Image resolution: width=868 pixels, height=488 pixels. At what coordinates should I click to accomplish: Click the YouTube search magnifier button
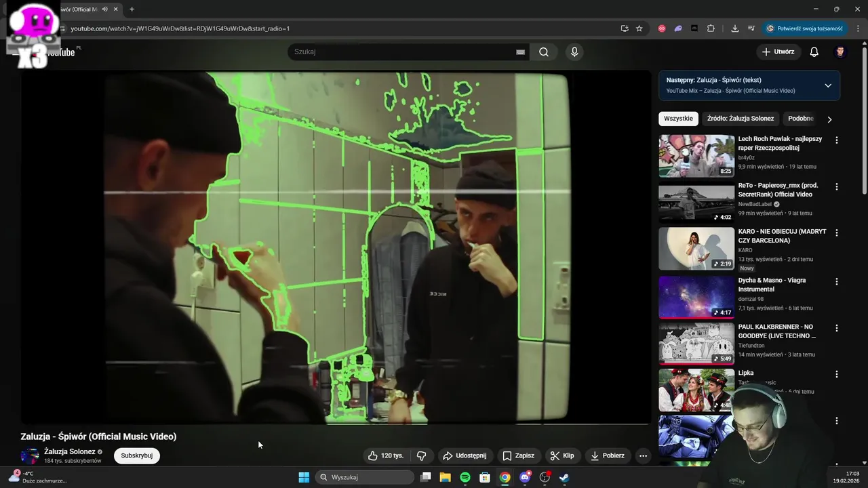click(544, 52)
